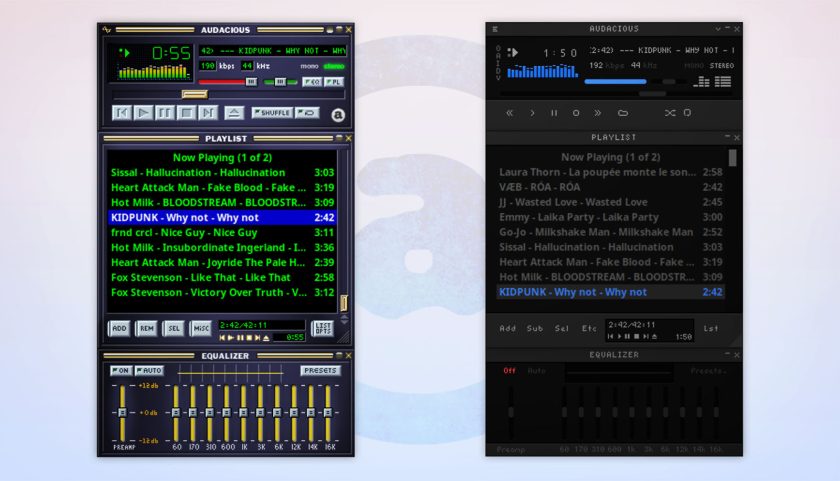This screenshot has height=481, width=840.
Task: Click Eject/open file button in left player
Action: pyautogui.click(x=234, y=112)
